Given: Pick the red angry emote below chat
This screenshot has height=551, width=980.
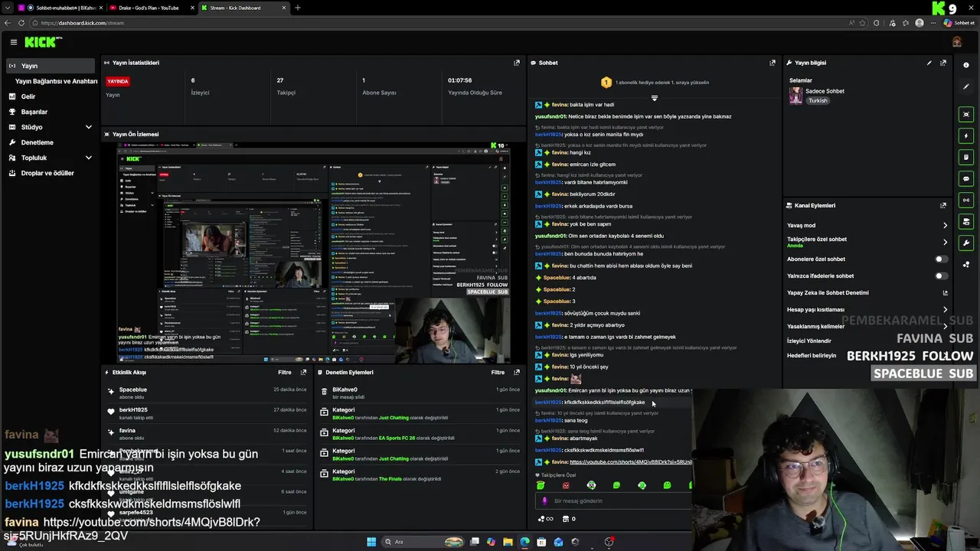Looking at the screenshot, I should (566, 485).
